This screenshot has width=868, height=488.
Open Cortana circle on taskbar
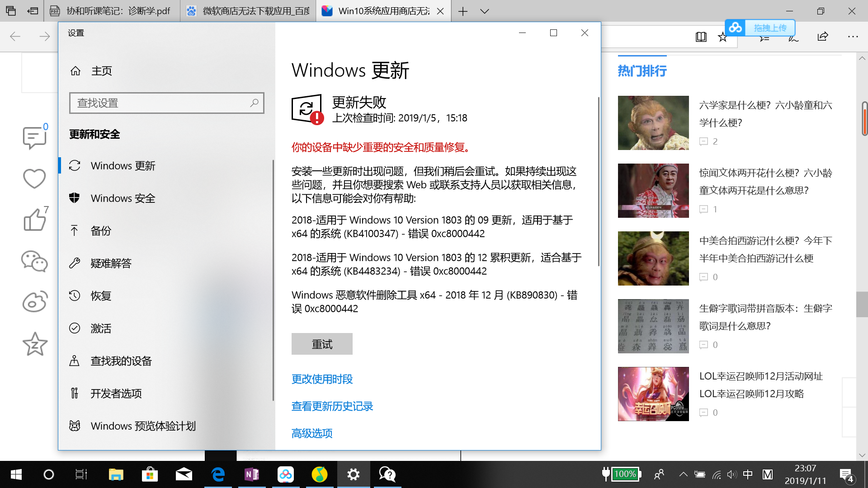click(48, 474)
